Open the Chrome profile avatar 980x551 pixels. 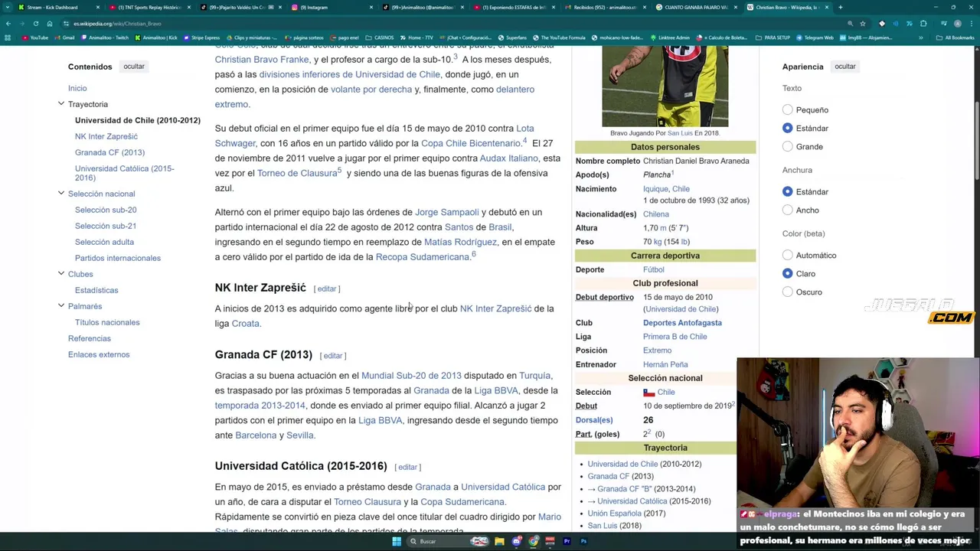[957, 24]
